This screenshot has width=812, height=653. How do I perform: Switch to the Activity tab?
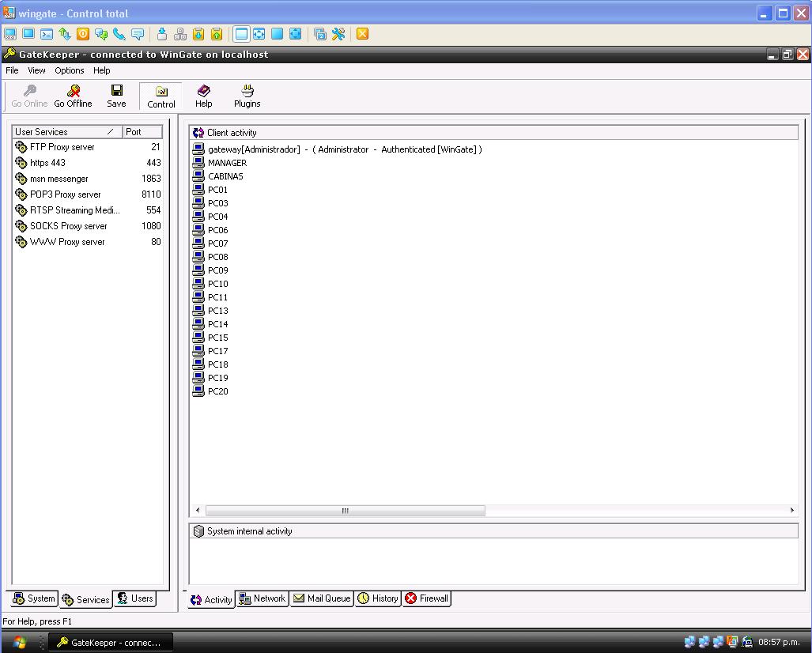(x=211, y=600)
